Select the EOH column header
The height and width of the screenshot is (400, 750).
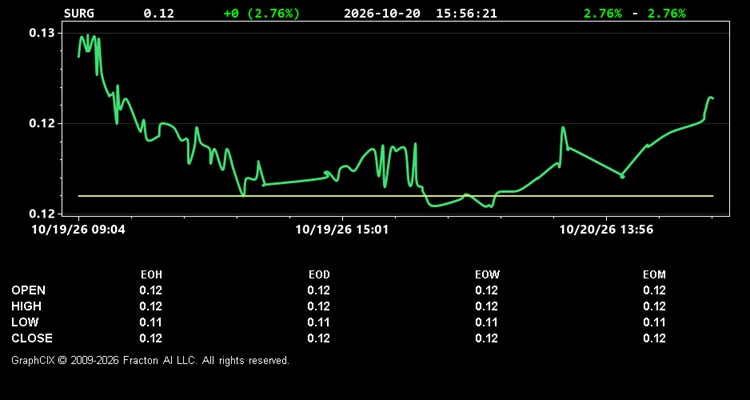point(151,275)
